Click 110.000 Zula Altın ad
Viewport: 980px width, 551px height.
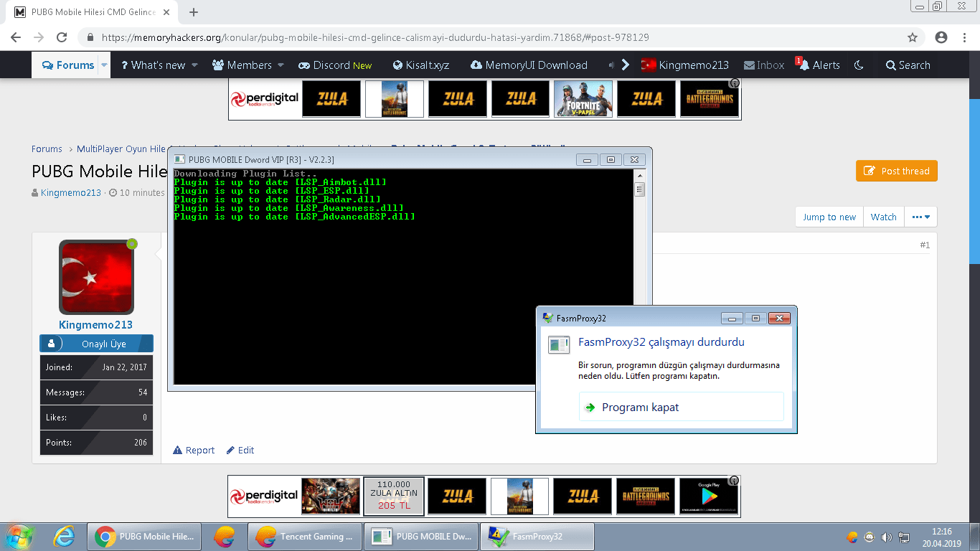(394, 496)
